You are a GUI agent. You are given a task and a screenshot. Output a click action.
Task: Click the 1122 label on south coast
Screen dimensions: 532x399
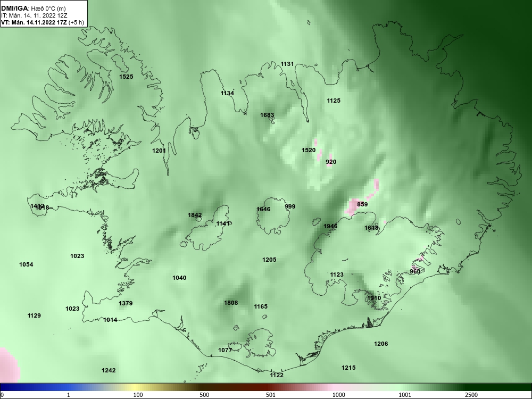(x=277, y=375)
